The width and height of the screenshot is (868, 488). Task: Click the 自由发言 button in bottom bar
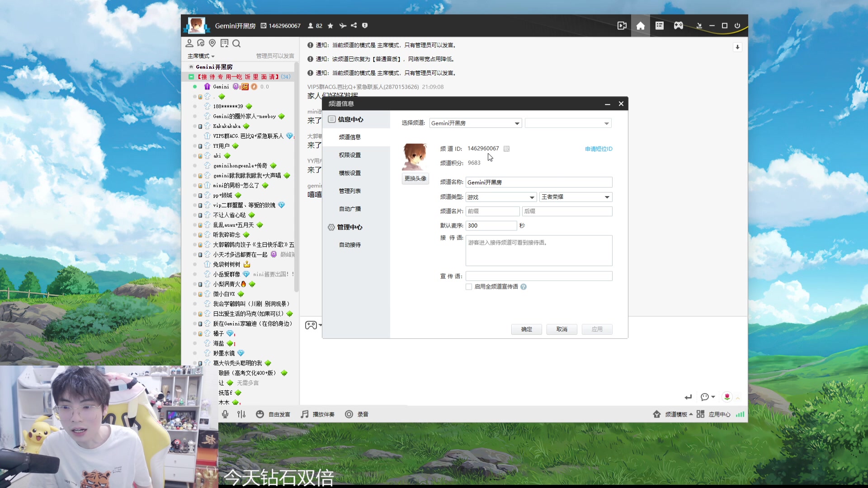click(273, 414)
